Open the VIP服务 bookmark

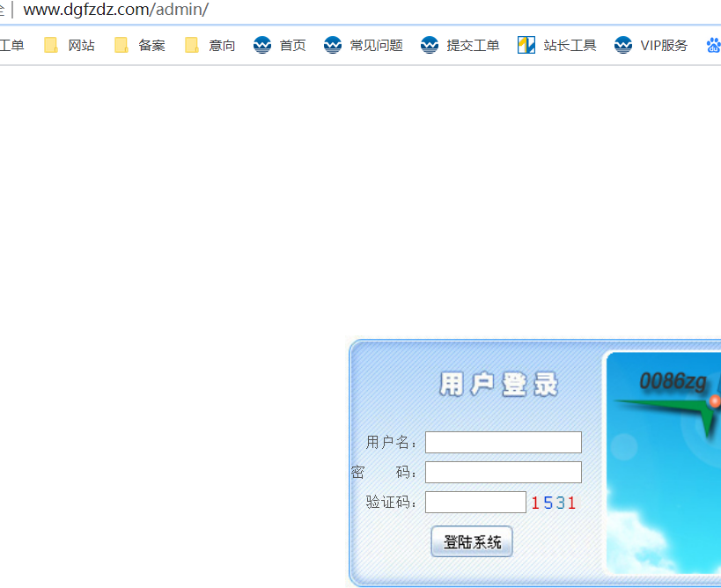click(x=651, y=46)
